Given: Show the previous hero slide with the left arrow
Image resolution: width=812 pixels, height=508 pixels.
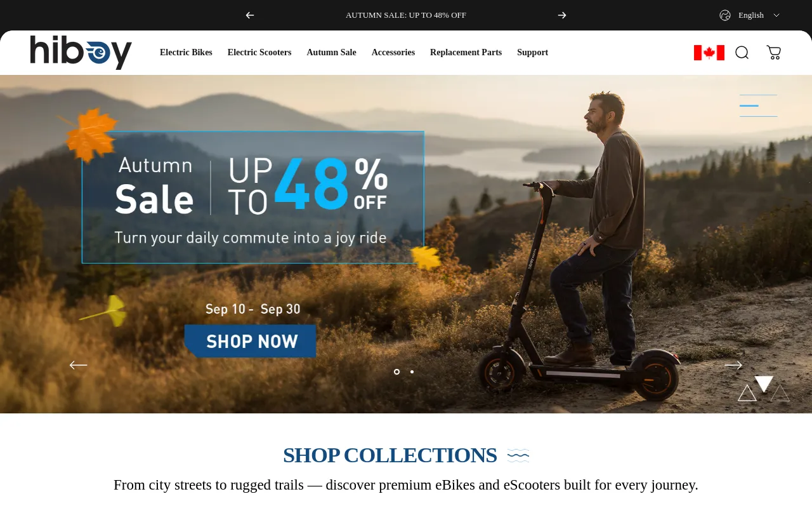Looking at the screenshot, I should pos(78,365).
